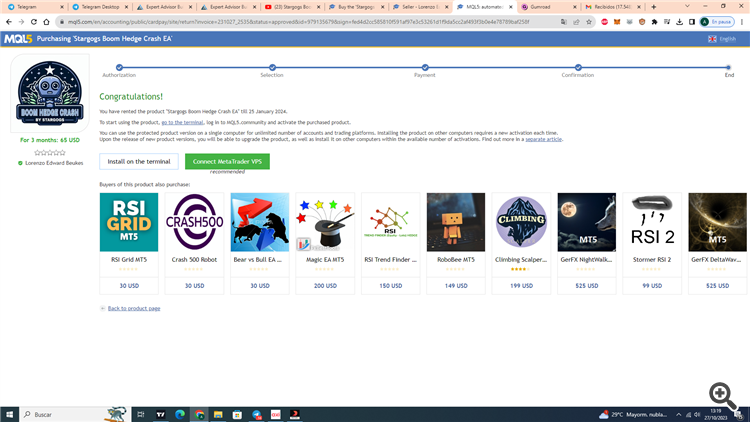750x422 pixels.
Task: Open the weather widget showing 29°C
Action: [633, 415]
